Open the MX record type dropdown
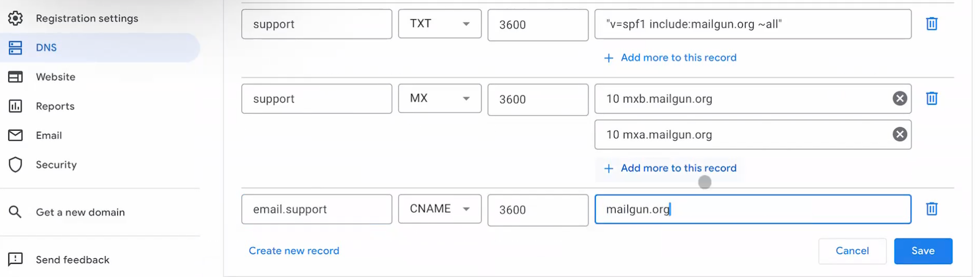980x277 pixels. click(x=440, y=98)
